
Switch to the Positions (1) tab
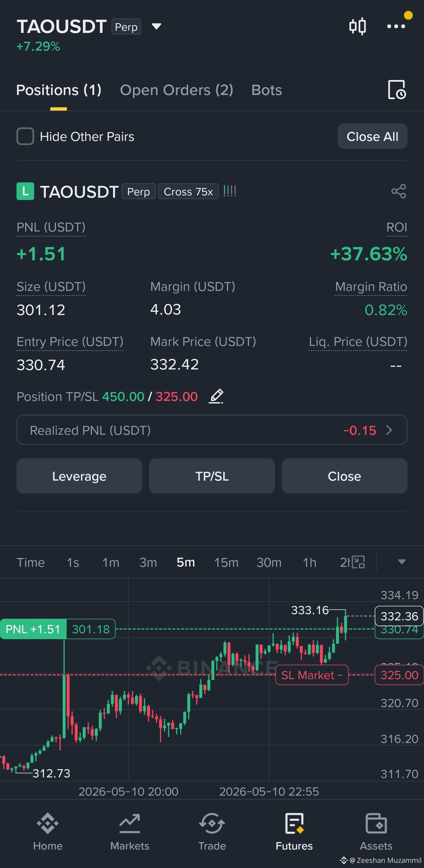(59, 90)
